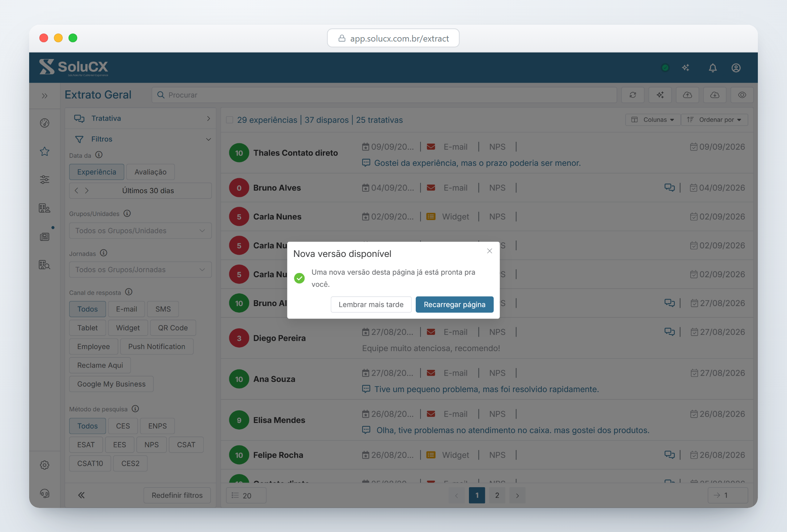Go to page 2
Image resolution: width=787 pixels, height=532 pixels.
(x=497, y=496)
